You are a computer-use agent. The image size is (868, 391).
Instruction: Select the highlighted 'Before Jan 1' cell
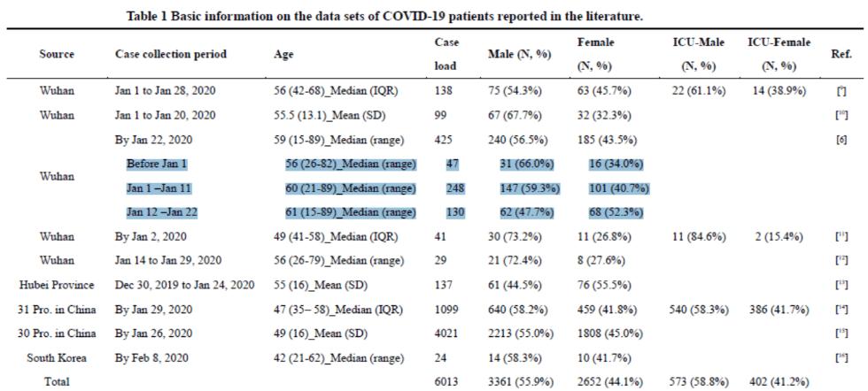point(159,164)
